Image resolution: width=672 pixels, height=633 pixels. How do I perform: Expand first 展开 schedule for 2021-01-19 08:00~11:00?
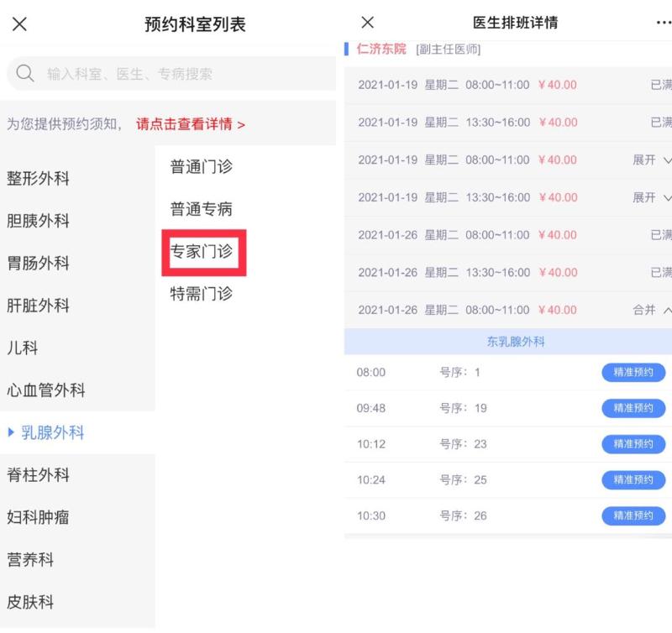(x=652, y=160)
